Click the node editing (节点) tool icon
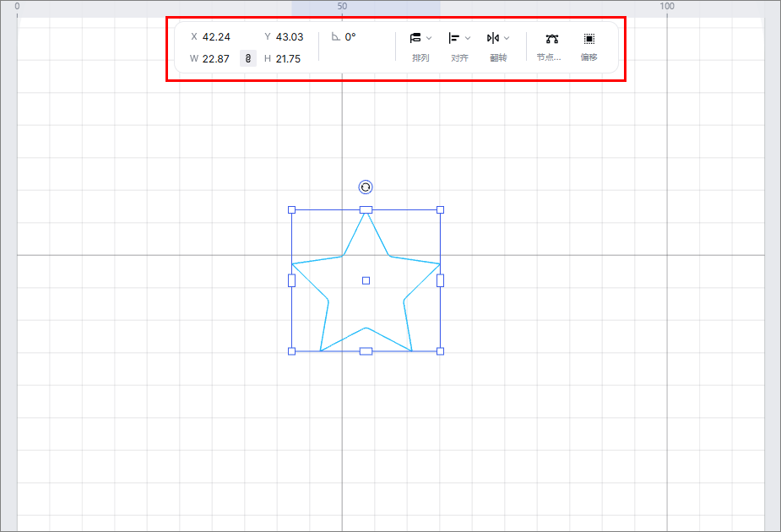Image resolution: width=781 pixels, height=532 pixels. point(552,39)
